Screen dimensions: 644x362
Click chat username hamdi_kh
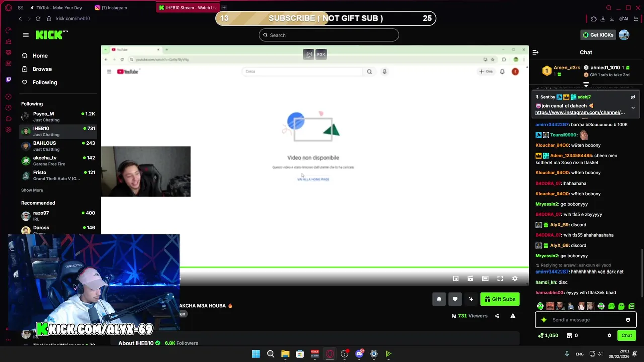point(546,282)
